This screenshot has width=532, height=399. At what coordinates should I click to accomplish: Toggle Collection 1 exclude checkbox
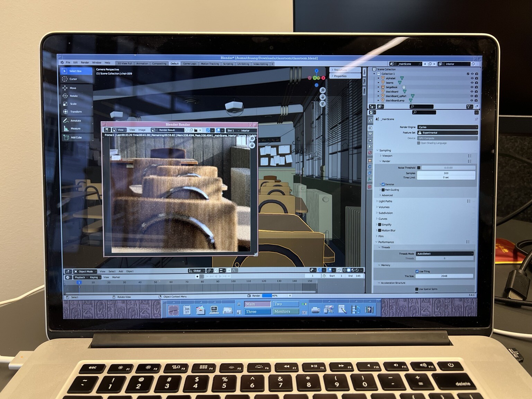[468, 74]
